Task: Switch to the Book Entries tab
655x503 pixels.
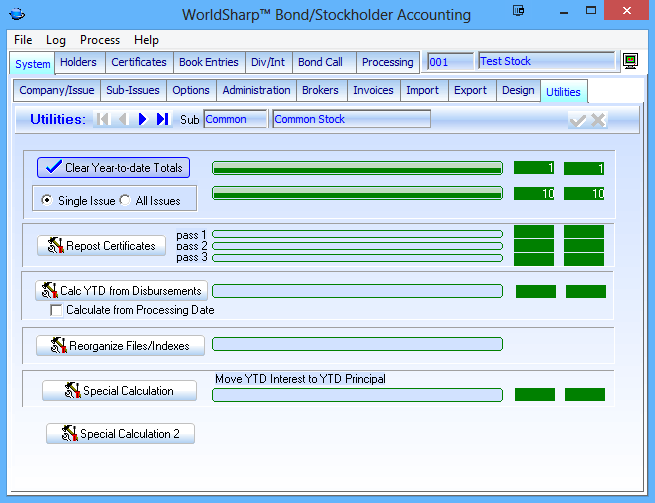Action: 209,62
